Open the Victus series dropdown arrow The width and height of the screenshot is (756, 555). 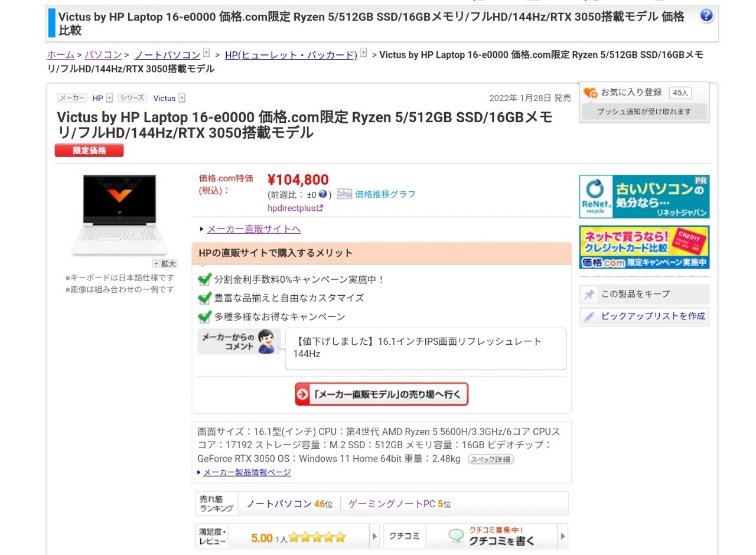(x=182, y=98)
